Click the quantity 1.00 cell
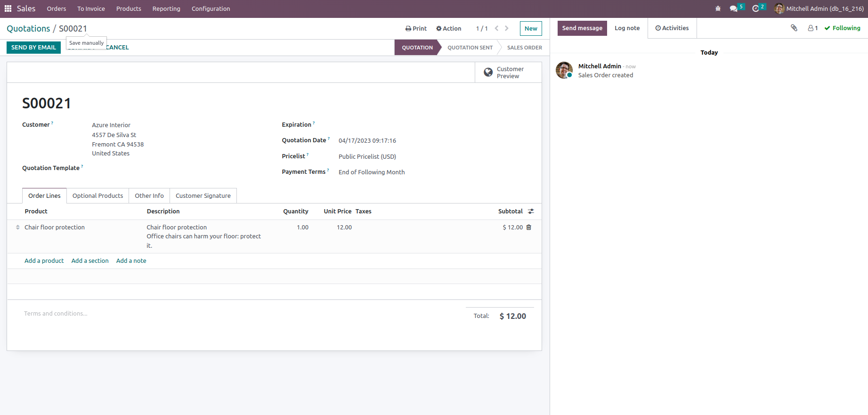 click(x=302, y=227)
